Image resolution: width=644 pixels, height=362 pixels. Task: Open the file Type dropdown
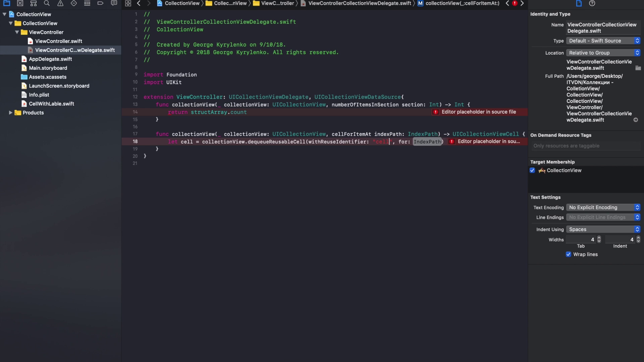click(603, 41)
